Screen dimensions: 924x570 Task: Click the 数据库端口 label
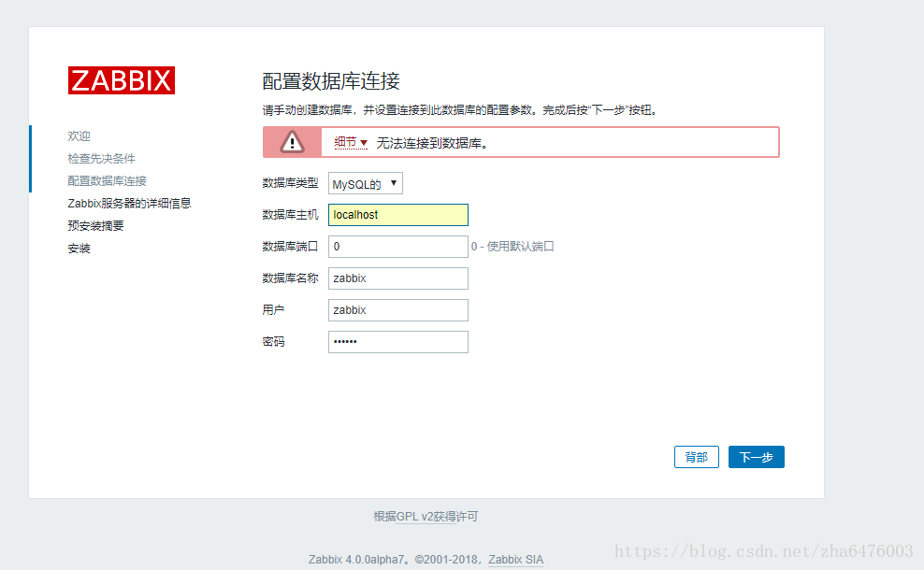[290, 246]
